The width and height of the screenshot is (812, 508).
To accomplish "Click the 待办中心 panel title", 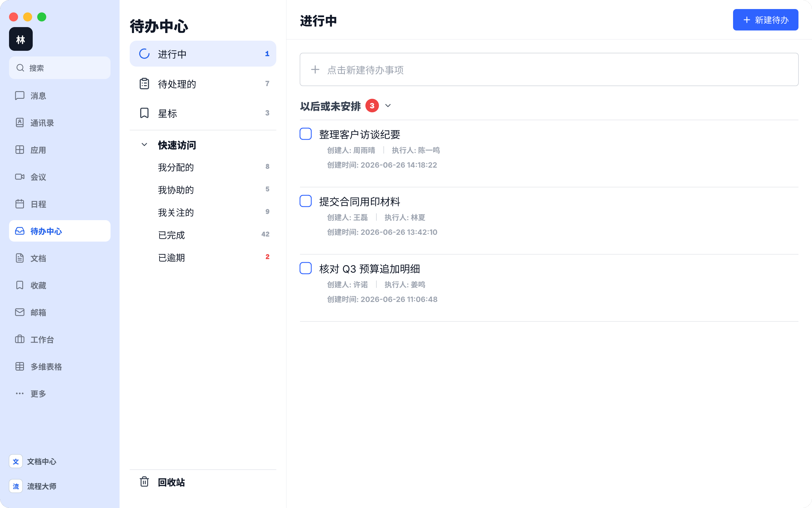I will pos(159,26).
